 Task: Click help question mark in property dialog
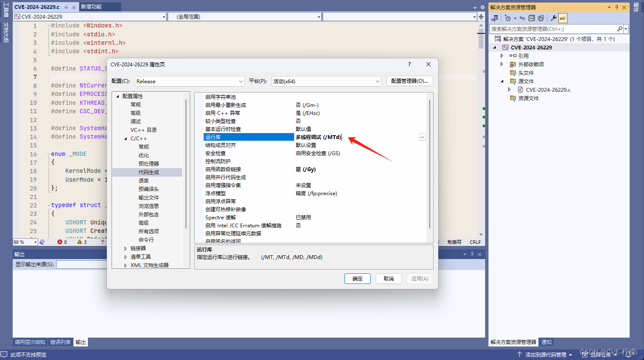pyautogui.click(x=409, y=64)
